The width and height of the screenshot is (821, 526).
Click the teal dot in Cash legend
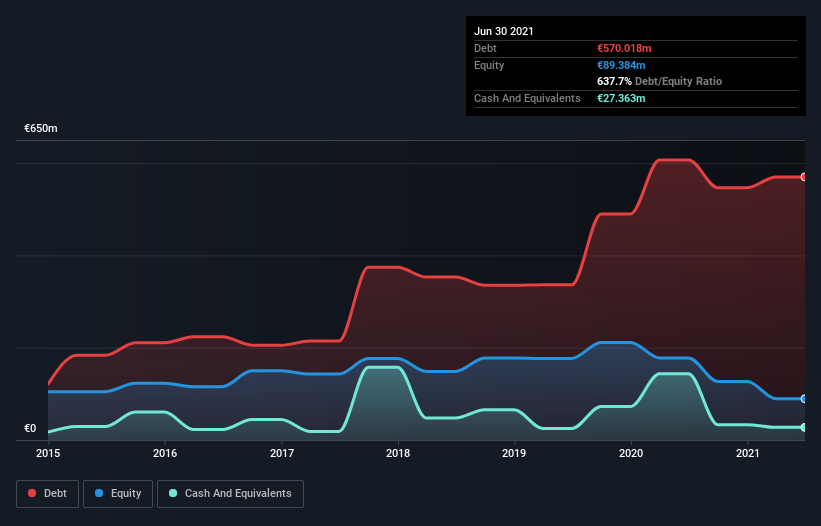point(173,493)
